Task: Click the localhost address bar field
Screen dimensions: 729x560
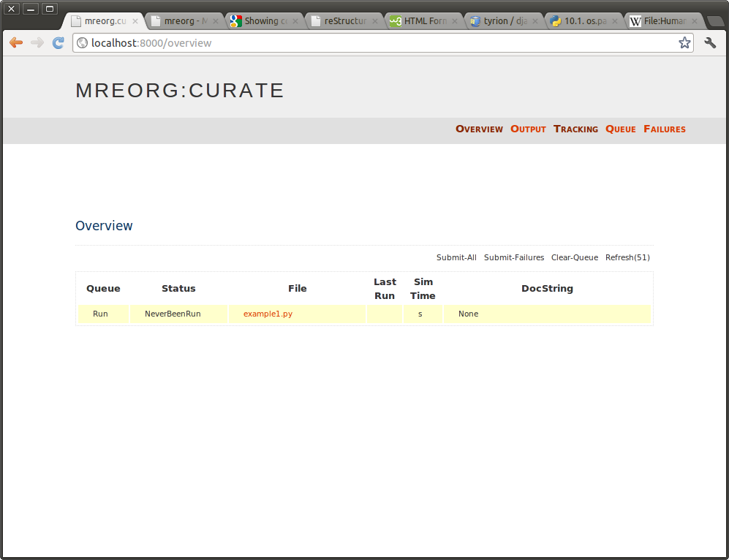Action: pyautogui.click(x=382, y=42)
